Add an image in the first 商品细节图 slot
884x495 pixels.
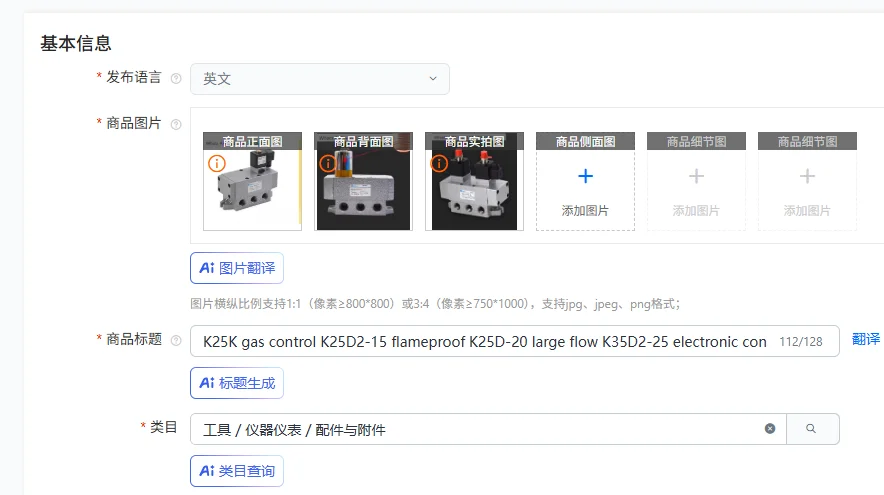[696, 182]
